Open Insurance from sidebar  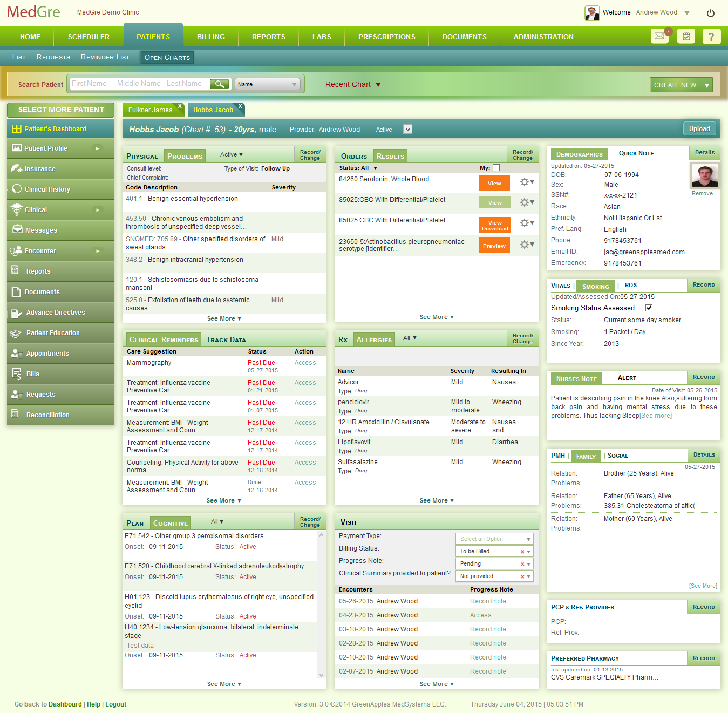coord(60,169)
